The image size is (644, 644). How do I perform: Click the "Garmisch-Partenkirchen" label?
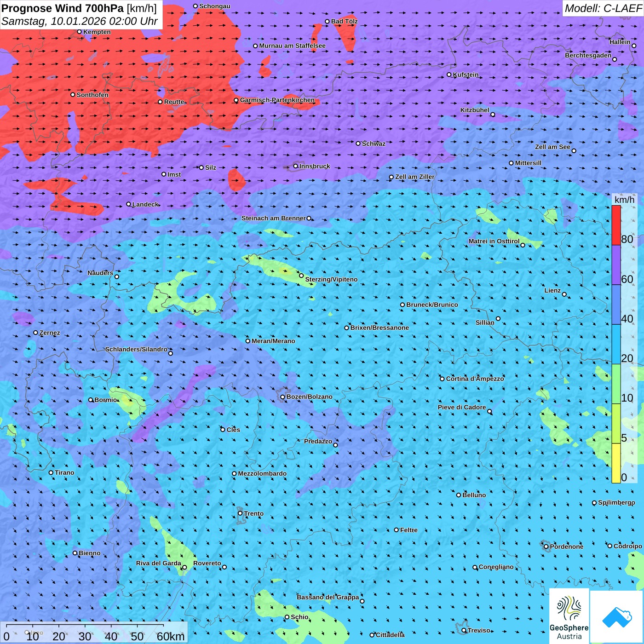click(x=277, y=100)
